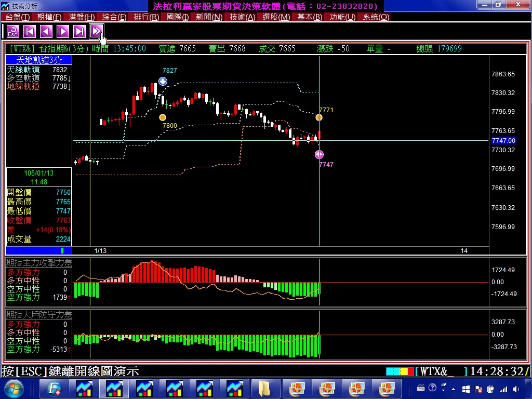The width and height of the screenshot is (532, 399).
Task: Click the fast-forward double arrow button
Action: point(96,32)
